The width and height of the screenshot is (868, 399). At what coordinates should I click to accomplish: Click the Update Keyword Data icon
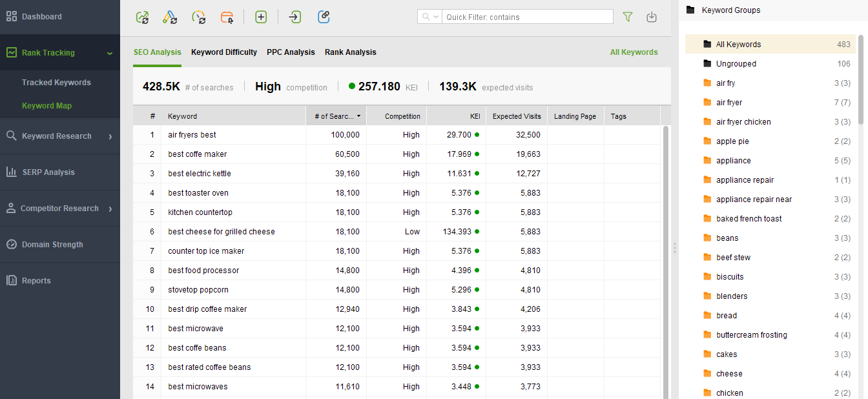point(170,17)
